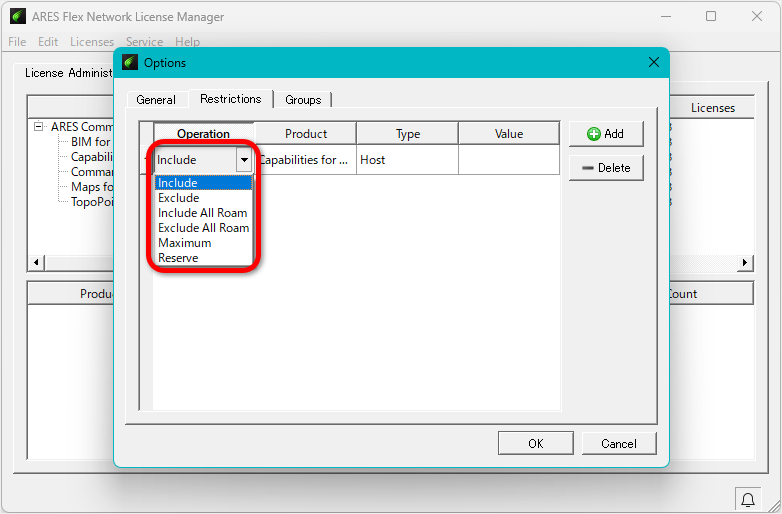Click the ARES app icon in title bar
Screen dimensions: 782x514
pos(18,16)
